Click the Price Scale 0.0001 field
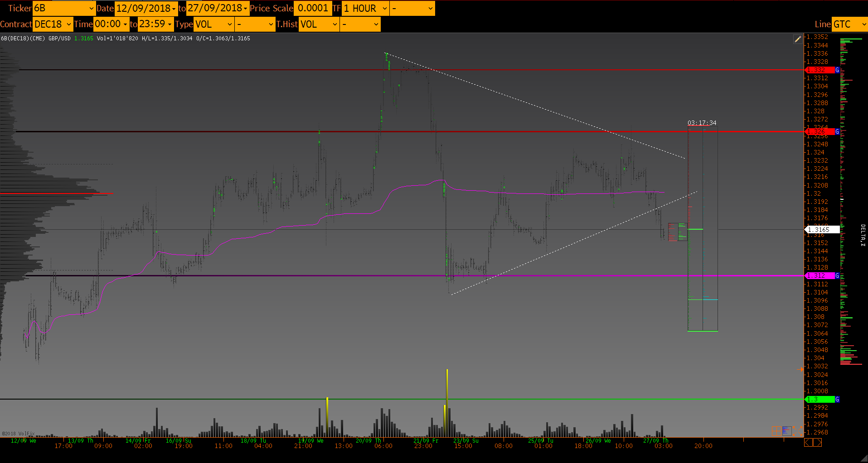The width and height of the screenshot is (868, 463). 312,9
